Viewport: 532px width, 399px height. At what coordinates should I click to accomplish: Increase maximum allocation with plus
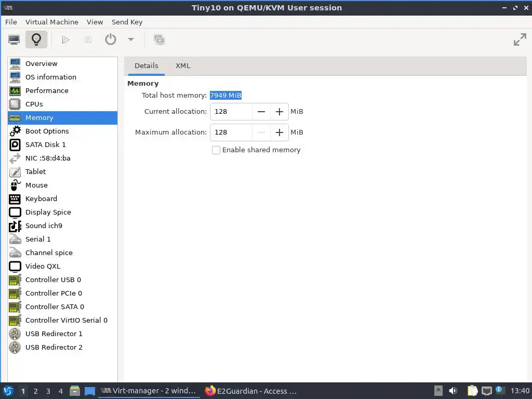tap(279, 132)
